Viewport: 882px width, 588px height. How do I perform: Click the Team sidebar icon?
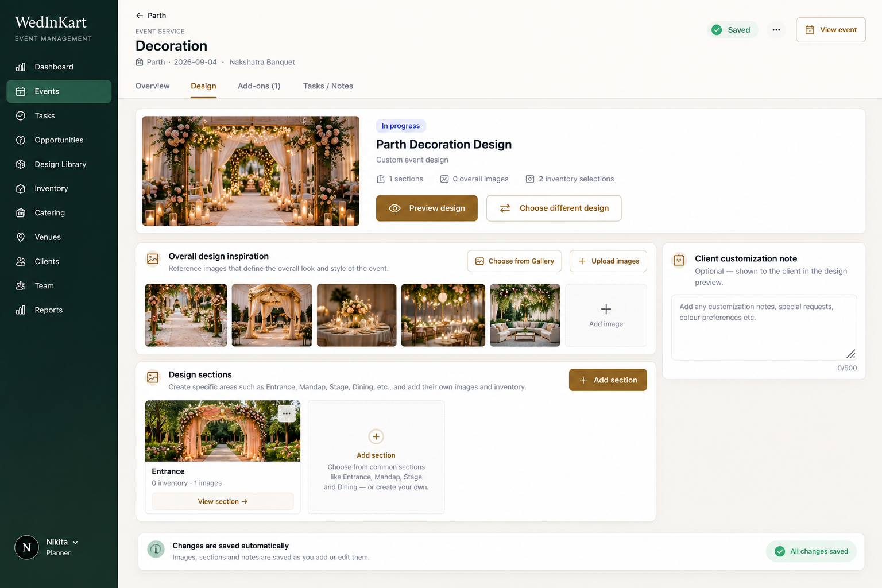pos(21,286)
